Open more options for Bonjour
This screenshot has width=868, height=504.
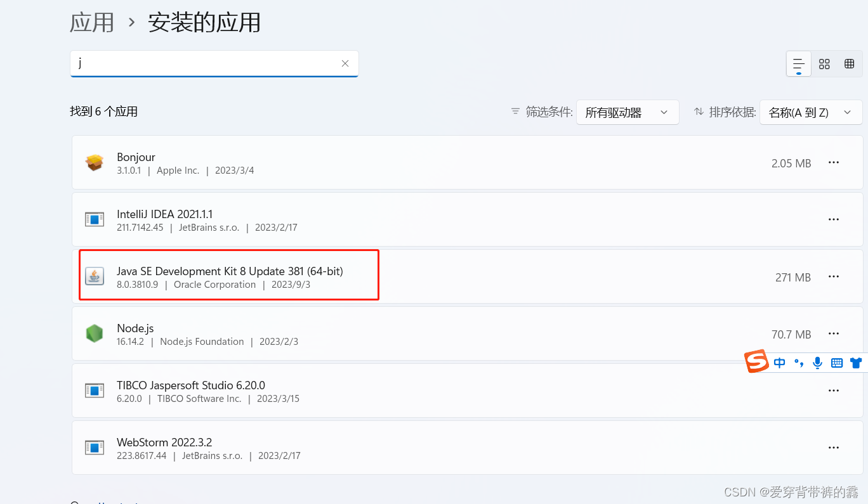(x=834, y=162)
